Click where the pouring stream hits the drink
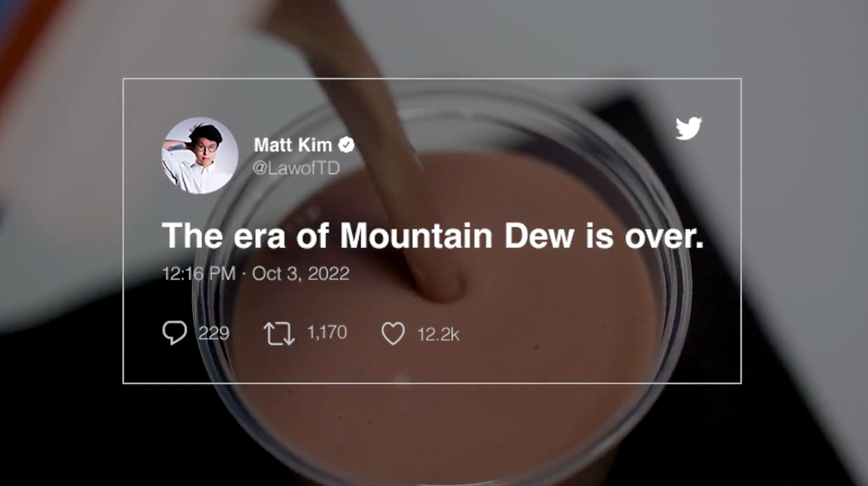The width and height of the screenshot is (868, 486). (x=441, y=289)
